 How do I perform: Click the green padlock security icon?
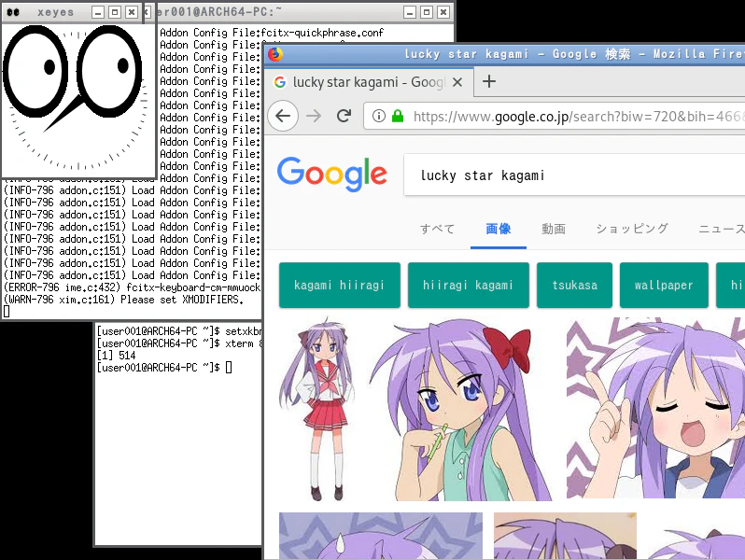pos(397,116)
